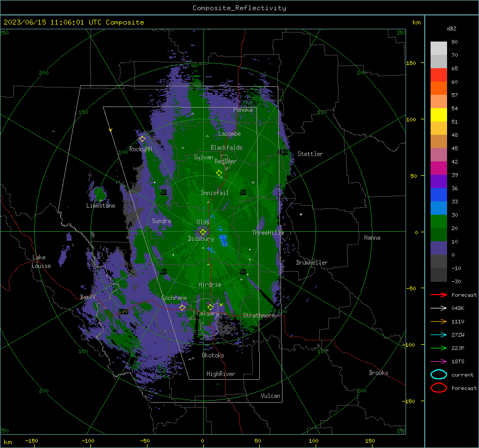This screenshot has width=479, height=448.
Task: Click the blue high-reflectivity cell east of Didsbury
Action: tap(224, 240)
